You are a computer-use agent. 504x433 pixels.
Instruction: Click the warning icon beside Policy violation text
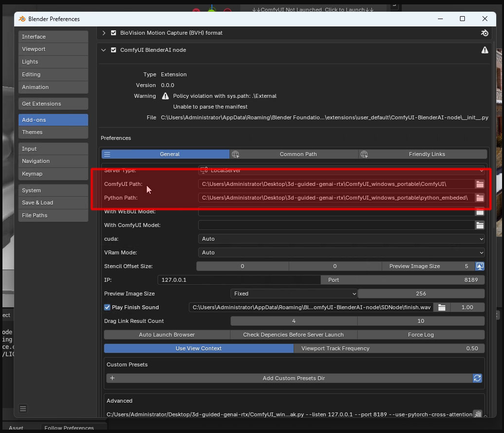(165, 96)
